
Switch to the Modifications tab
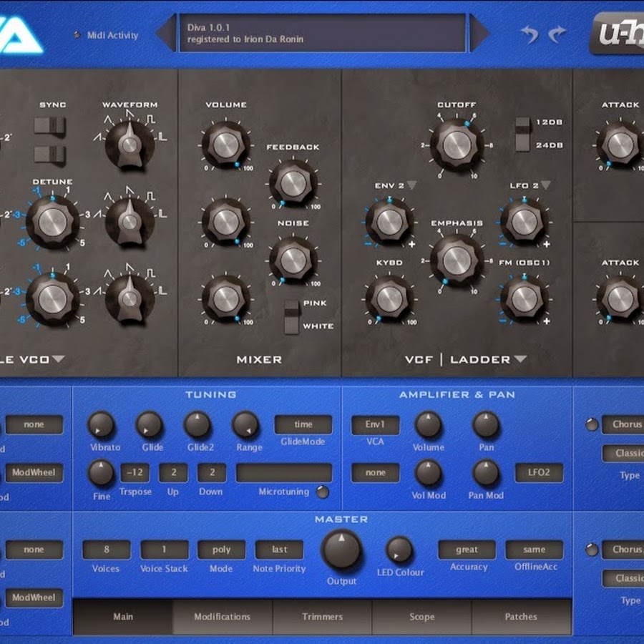[x=223, y=617]
